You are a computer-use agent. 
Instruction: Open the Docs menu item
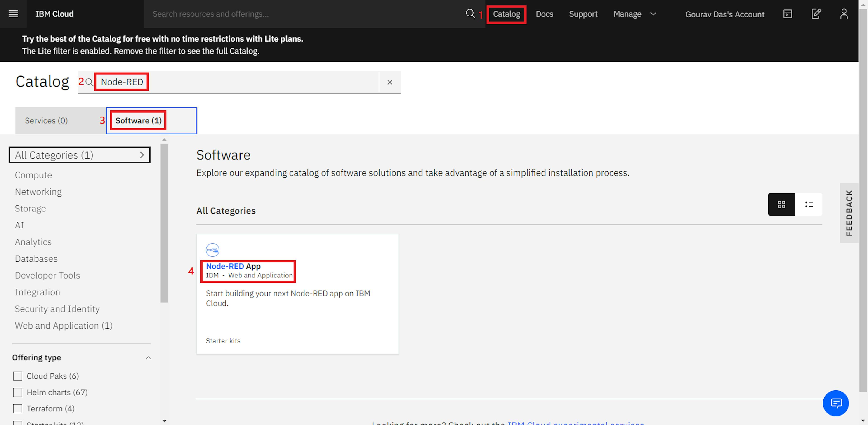[544, 14]
